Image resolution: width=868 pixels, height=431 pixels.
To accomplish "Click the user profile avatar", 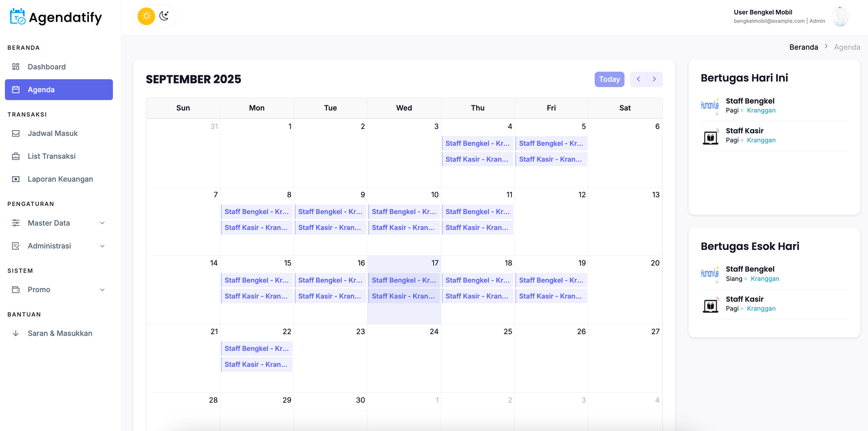I will [x=840, y=17].
